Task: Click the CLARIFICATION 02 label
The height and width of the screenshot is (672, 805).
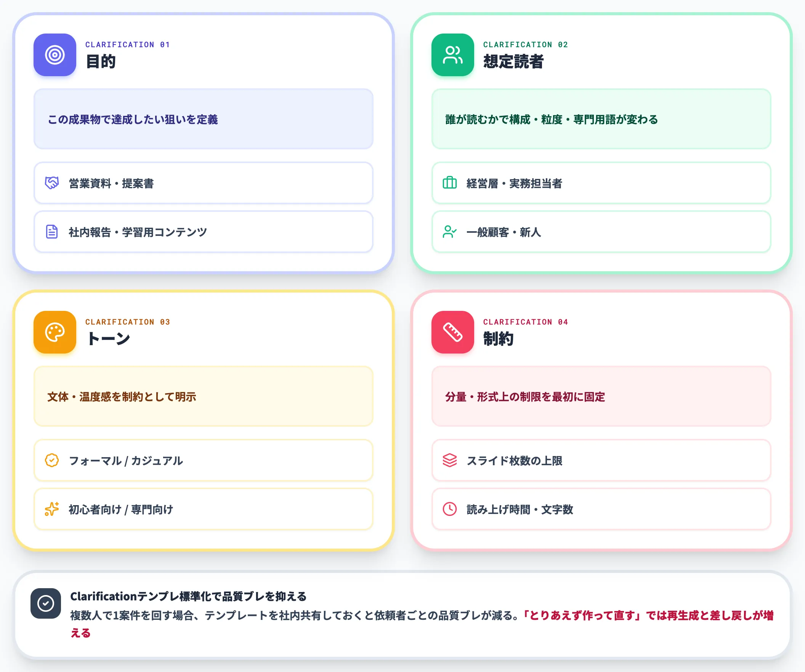Action: [x=526, y=45]
